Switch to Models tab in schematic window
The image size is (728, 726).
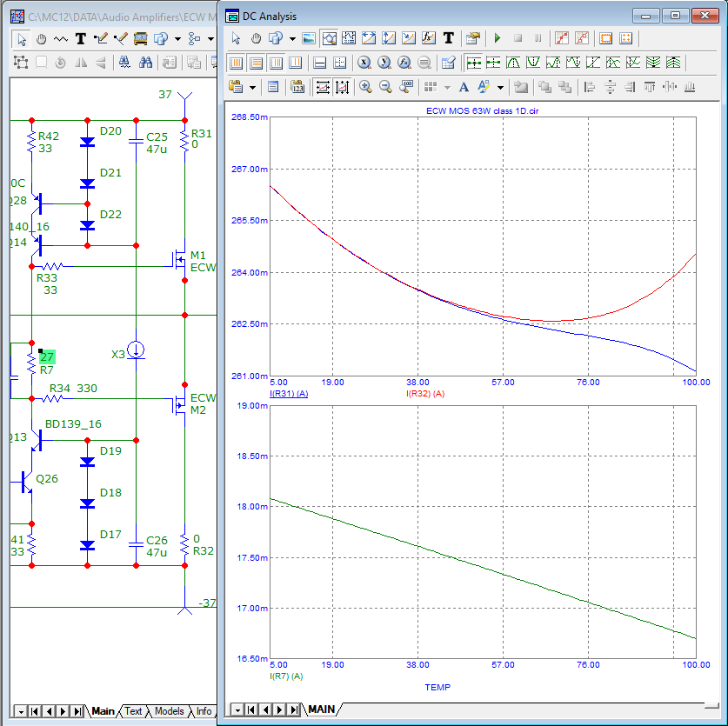pyautogui.click(x=169, y=711)
